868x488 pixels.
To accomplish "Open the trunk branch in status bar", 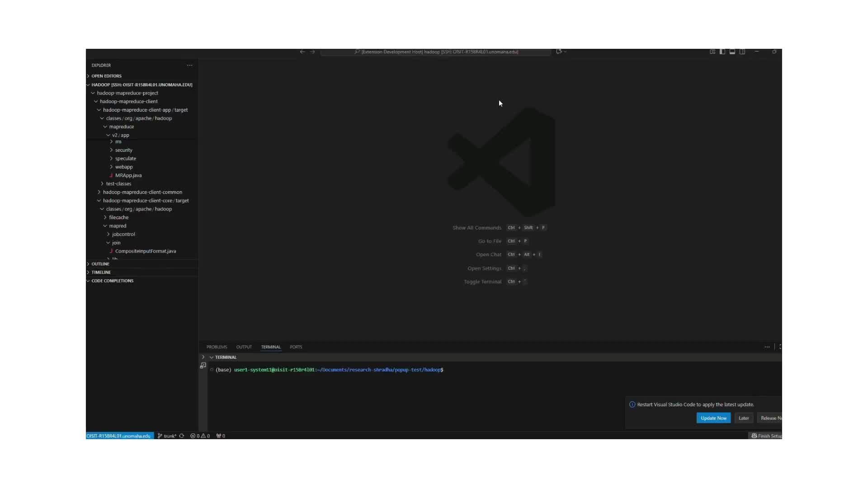I will (167, 436).
